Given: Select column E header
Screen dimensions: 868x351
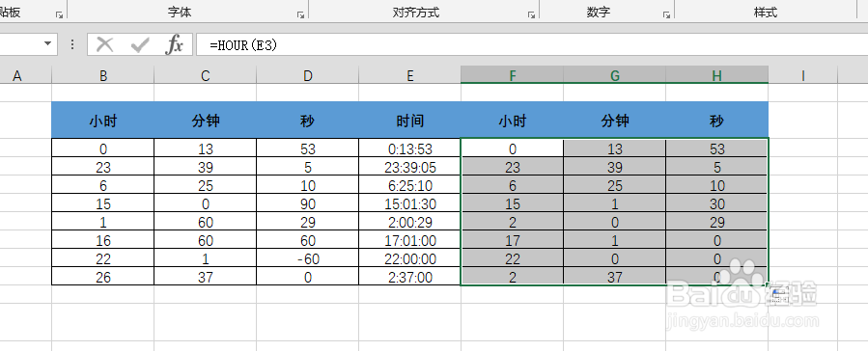Looking at the screenshot, I should coord(410,76).
